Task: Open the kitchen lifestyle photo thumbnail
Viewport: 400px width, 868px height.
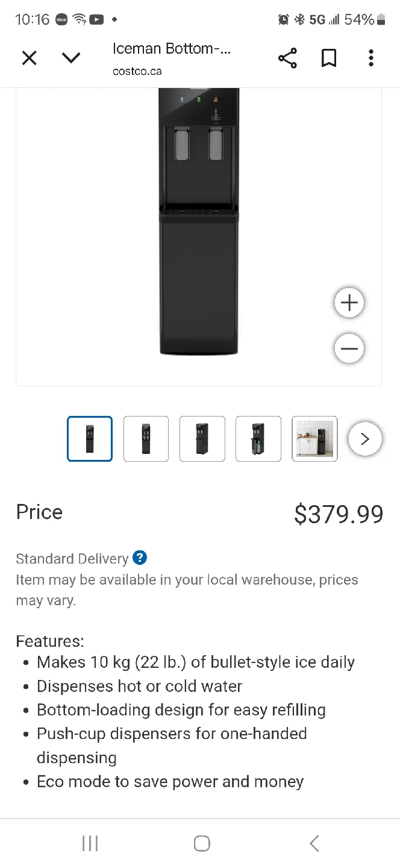Action: tap(314, 439)
